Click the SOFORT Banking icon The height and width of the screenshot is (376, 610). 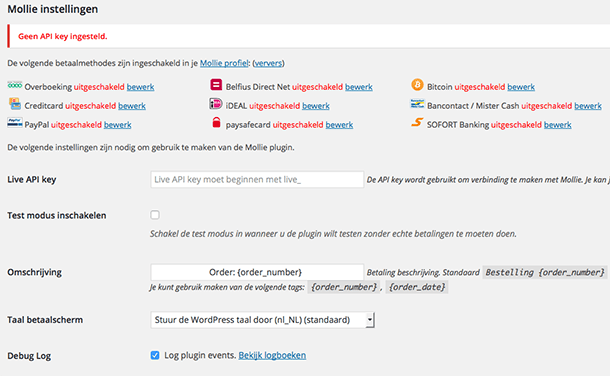click(417, 122)
